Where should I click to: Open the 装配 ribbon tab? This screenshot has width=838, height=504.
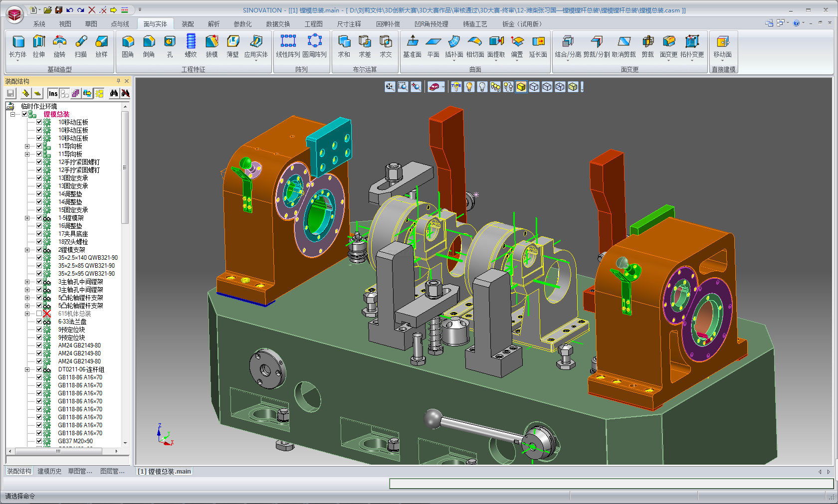188,24
